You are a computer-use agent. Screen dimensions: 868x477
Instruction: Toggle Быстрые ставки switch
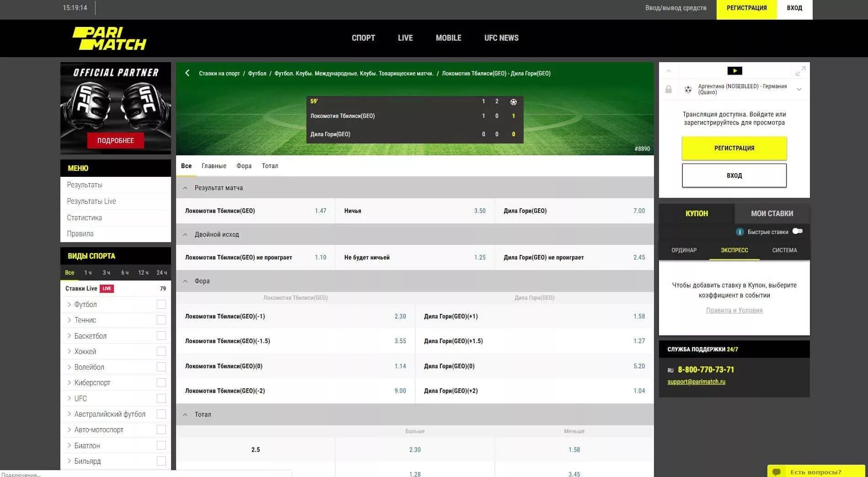tap(798, 231)
